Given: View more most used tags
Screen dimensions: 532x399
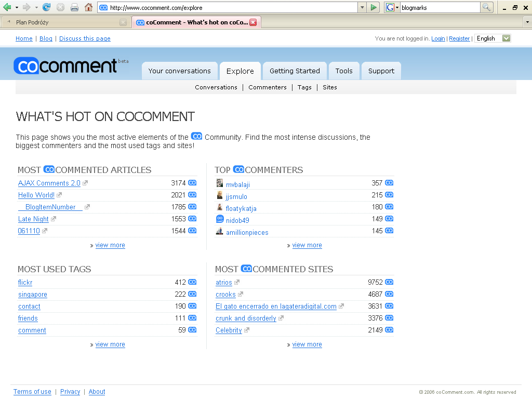Looking at the screenshot, I should click(x=110, y=344).
